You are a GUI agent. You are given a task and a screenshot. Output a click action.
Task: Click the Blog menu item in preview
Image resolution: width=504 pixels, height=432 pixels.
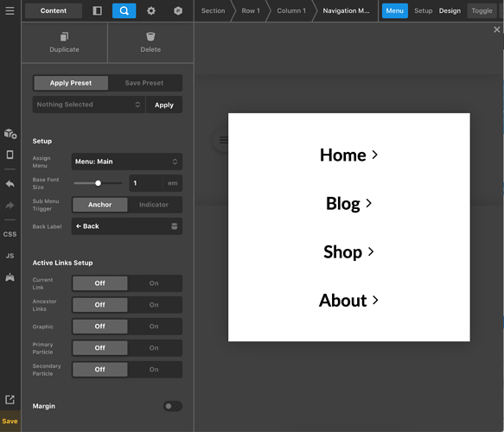coord(343,204)
